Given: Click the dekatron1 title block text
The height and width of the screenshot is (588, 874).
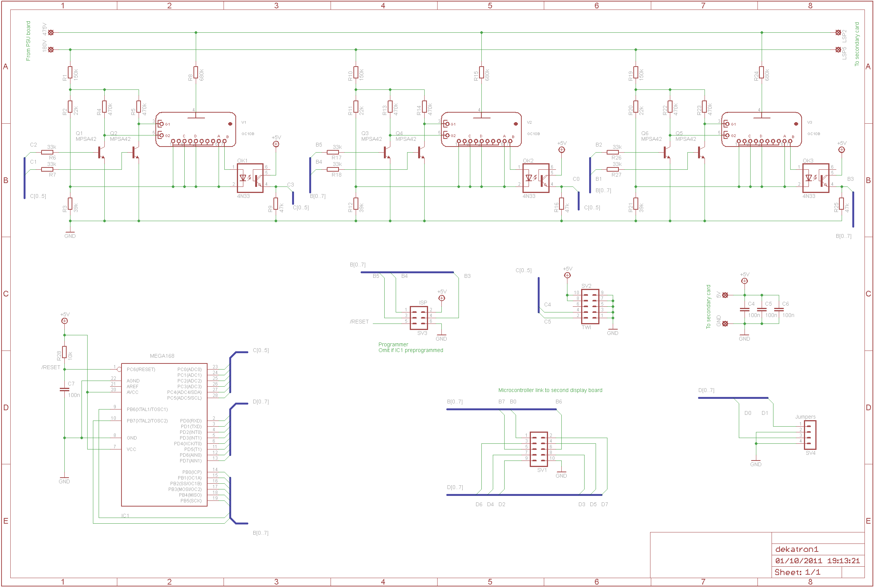Looking at the screenshot, I should (797, 549).
